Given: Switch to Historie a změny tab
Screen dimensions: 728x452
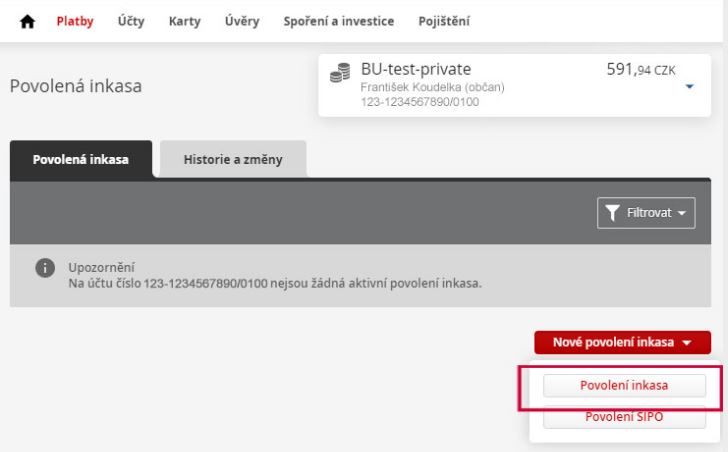Looking at the screenshot, I should click(x=233, y=159).
